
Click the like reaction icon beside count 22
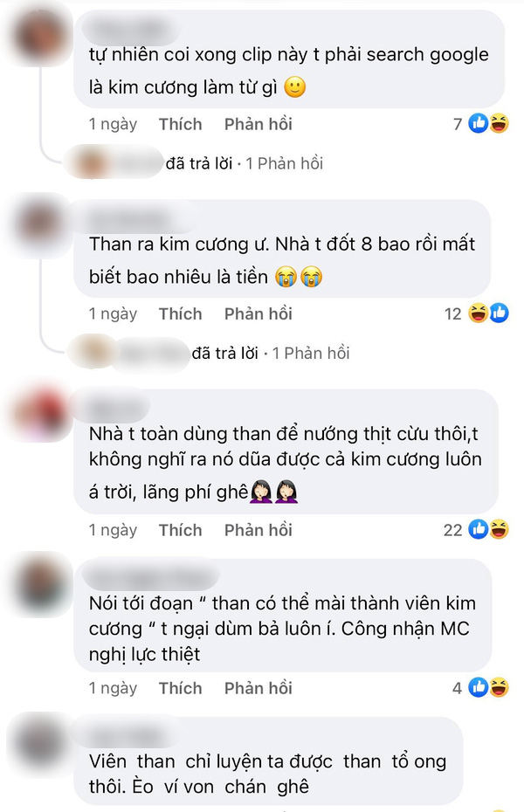(479, 529)
